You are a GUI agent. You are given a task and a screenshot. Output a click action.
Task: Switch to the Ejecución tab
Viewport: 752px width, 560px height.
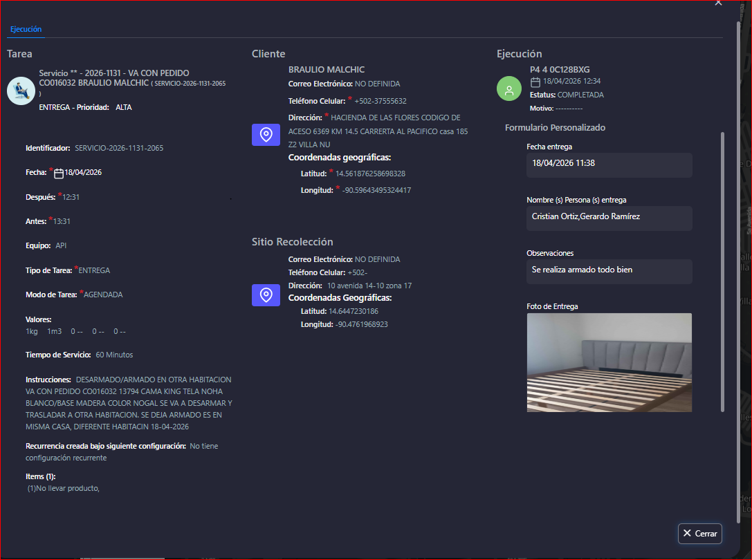(26, 29)
